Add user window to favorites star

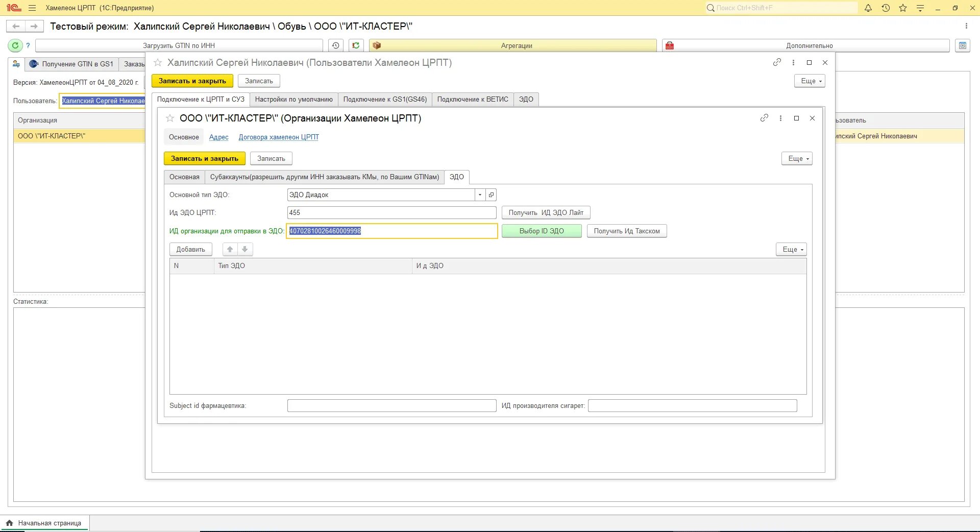click(x=158, y=63)
